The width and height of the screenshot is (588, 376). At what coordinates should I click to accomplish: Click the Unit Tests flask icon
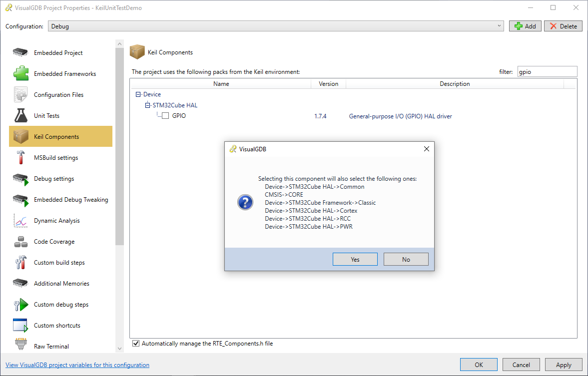tap(20, 115)
